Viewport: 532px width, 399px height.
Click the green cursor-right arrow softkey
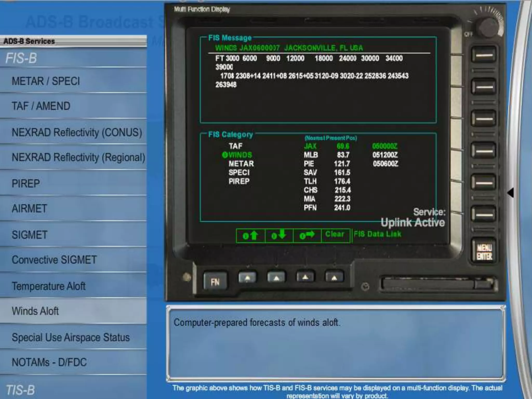point(307,235)
